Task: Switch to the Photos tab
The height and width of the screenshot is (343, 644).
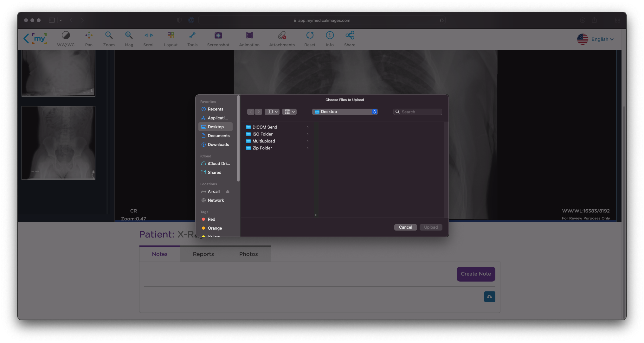Action: coord(248,254)
